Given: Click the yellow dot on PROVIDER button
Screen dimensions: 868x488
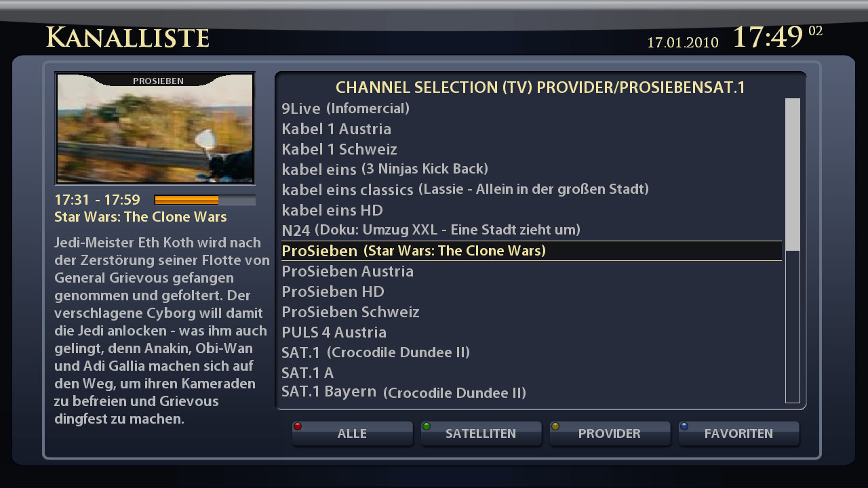Looking at the screenshot, I should pos(555,426).
